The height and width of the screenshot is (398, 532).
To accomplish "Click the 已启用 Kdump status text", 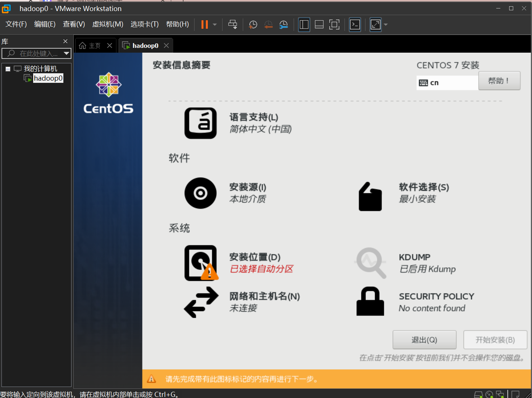I will tap(428, 269).
